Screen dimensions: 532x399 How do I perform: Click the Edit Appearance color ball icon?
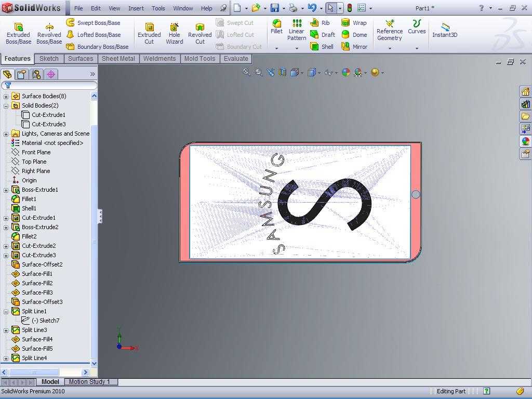coord(345,72)
